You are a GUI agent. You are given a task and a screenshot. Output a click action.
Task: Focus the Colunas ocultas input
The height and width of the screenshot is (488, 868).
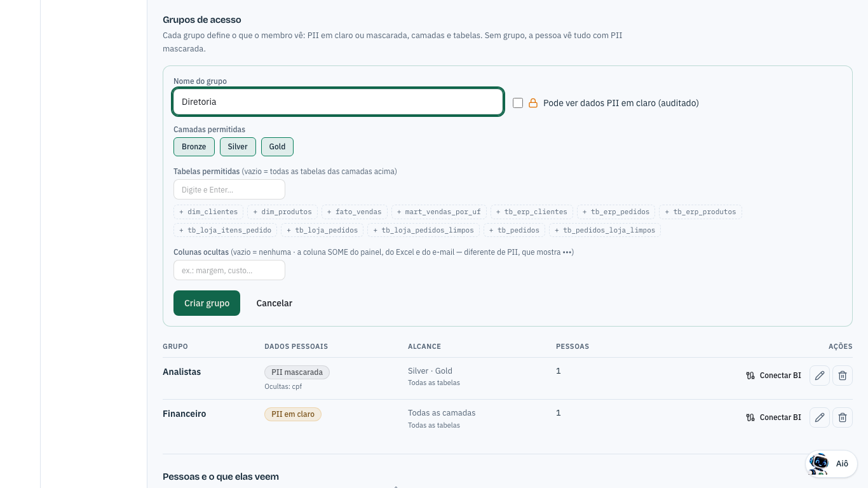click(229, 271)
